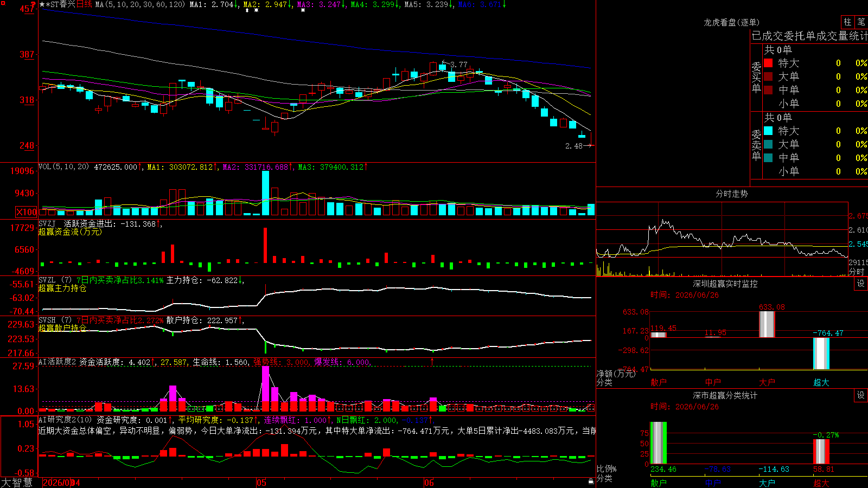This screenshot has height=488, width=868.
Task: Click the 已成交委托单成交量统计 header
Action: click(x=809, y=36)
